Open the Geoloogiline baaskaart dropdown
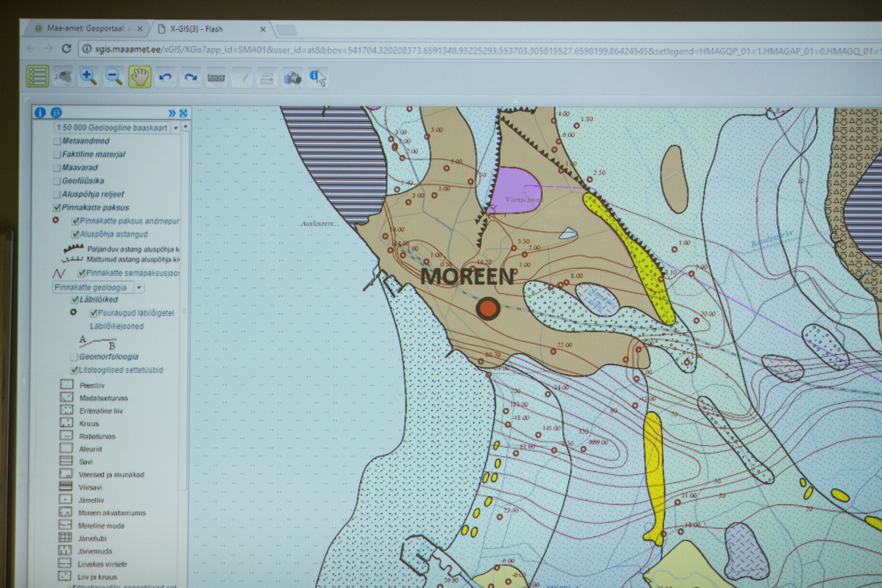882x588 pixels. pyautogui.click(x=176, y=128)
